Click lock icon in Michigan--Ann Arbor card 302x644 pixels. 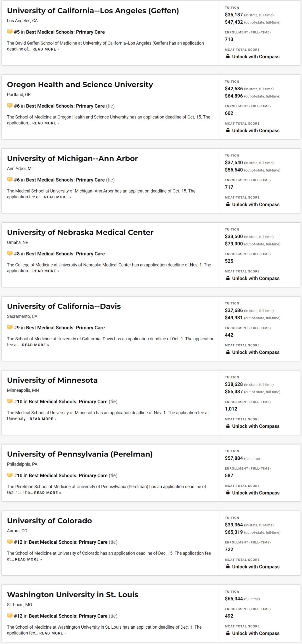pos(228,204)
